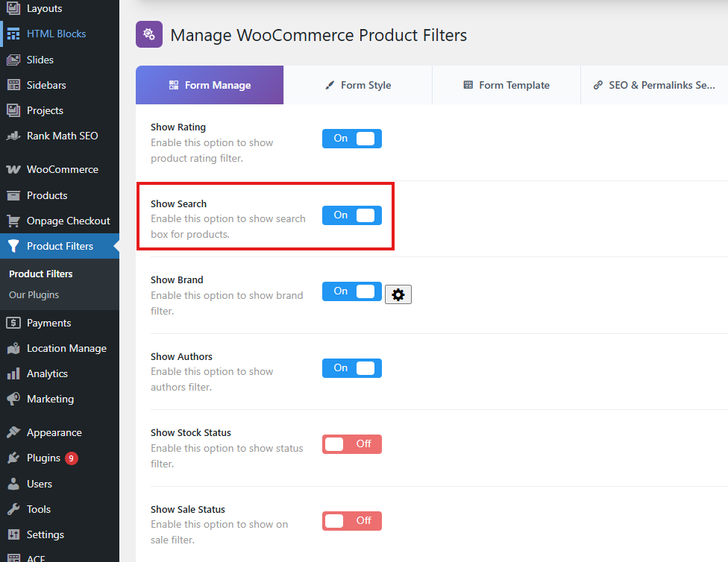This screenshot has height=562, width=728.
Task: Click the Marketing megaphone icon
Action: point(13,399)
